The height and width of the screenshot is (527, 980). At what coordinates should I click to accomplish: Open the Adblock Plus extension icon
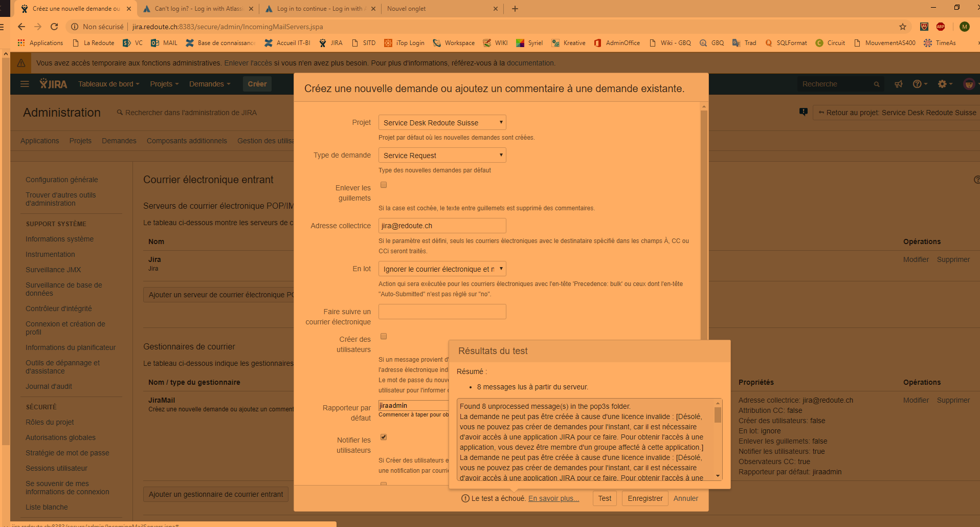coord(941,27)
